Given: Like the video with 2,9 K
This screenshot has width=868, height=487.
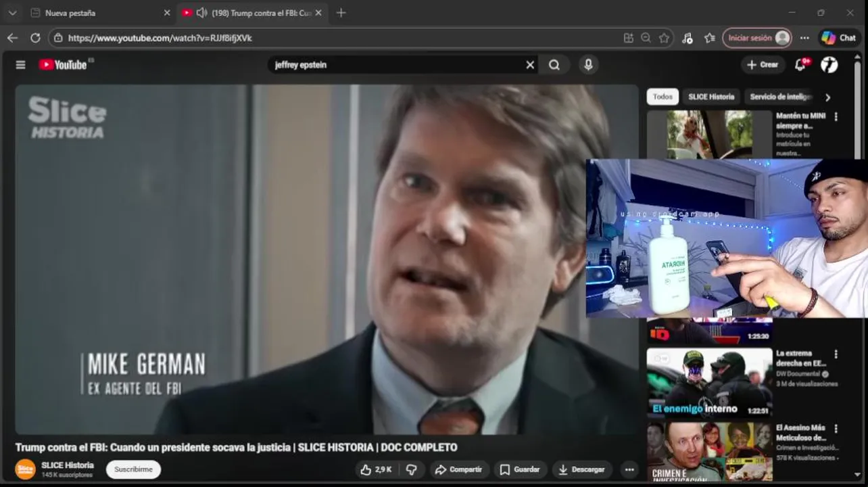Looking at the screenshot, I should pos(377,469).
